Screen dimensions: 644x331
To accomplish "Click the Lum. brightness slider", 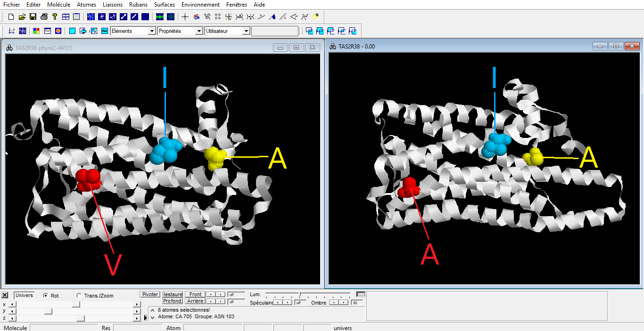I will point(300,295).
